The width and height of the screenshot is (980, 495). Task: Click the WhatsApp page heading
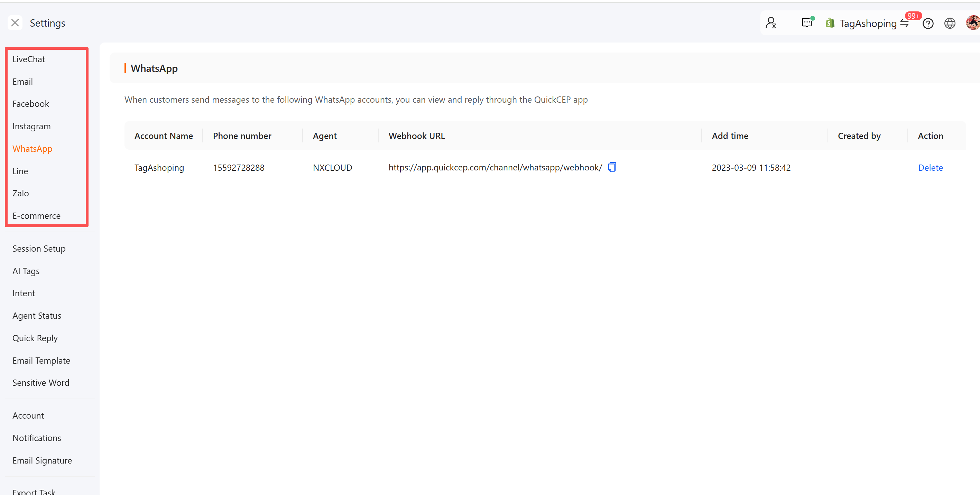154,68
